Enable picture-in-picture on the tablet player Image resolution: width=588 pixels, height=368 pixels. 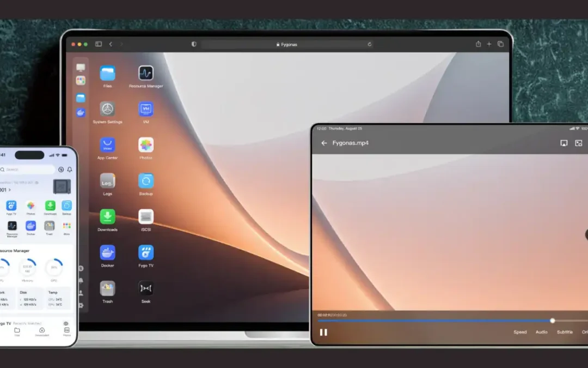click(x=579, y=143)
